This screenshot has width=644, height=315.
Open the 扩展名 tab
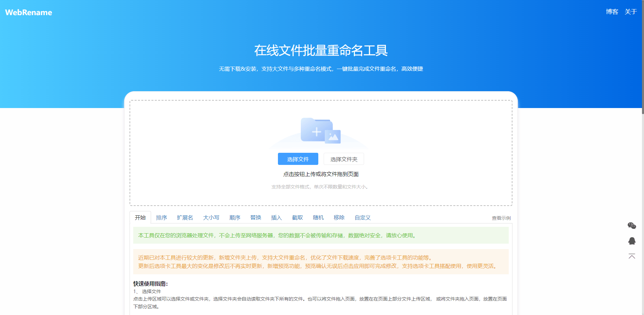[x=184, y=217]
